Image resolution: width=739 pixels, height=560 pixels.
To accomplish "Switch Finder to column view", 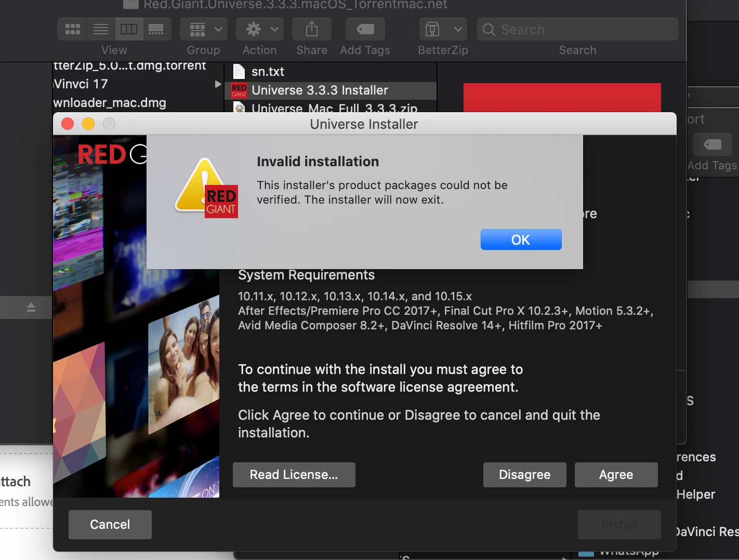I will (129, 29).
